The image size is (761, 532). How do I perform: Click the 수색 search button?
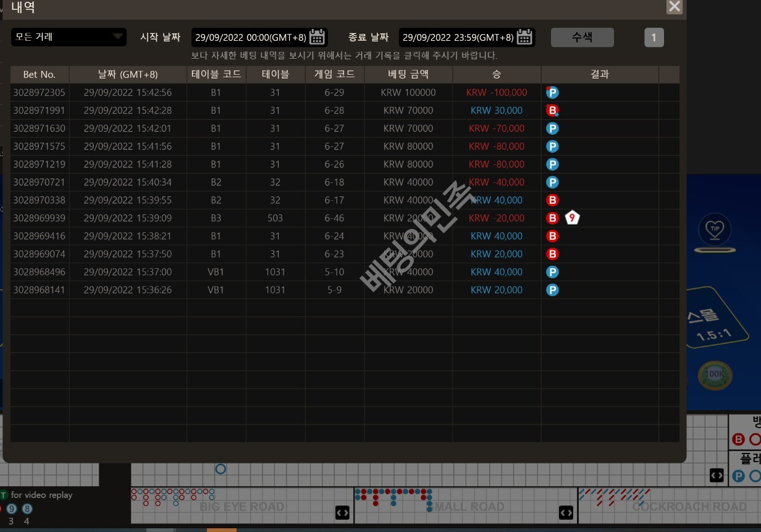[582, 37]
